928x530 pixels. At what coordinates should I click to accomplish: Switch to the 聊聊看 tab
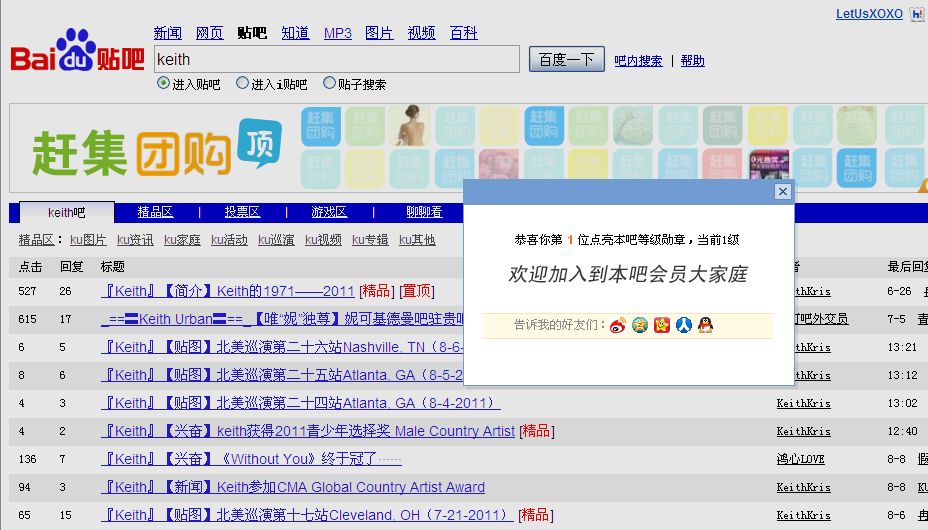(x=424, y=212)
